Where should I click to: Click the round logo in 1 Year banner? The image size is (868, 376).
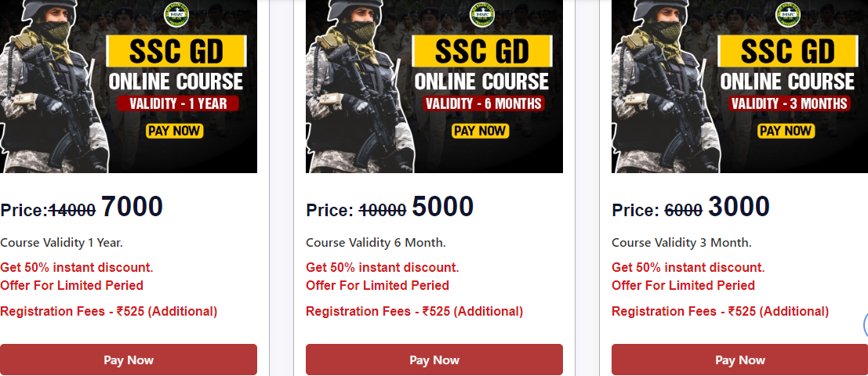tap(176, 15)
